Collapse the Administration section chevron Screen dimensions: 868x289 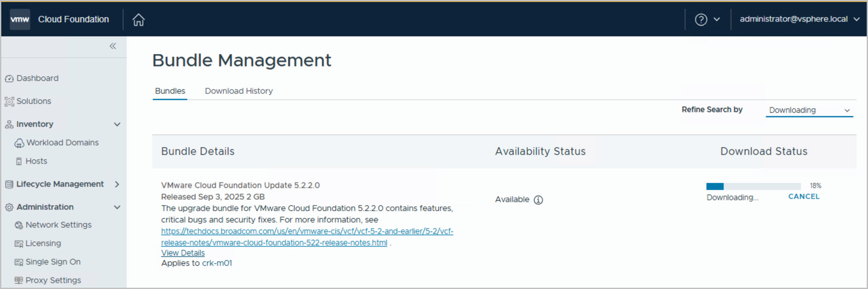coord(117,207)
